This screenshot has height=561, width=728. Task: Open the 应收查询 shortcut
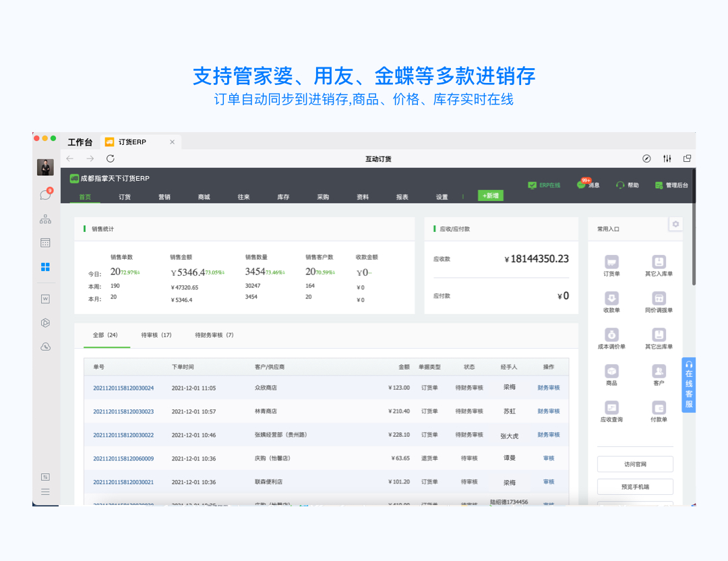pyautogui.click(x=611, y=411)
